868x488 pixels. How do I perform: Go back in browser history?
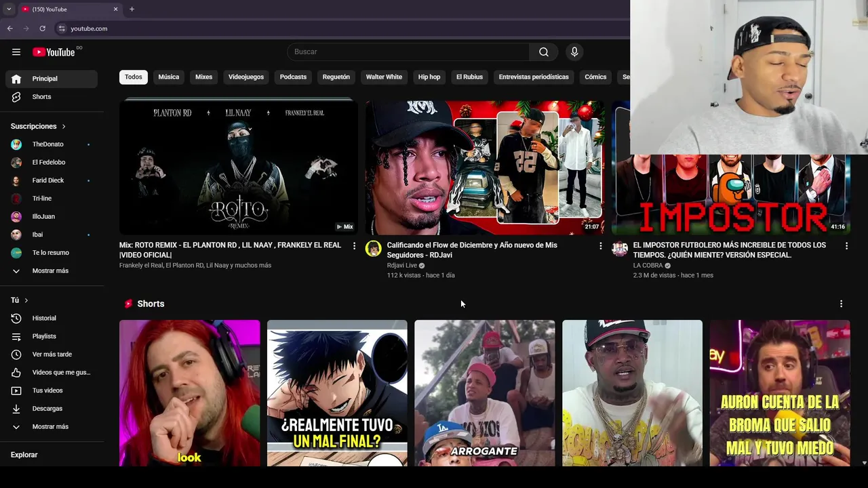click(9, 28)
